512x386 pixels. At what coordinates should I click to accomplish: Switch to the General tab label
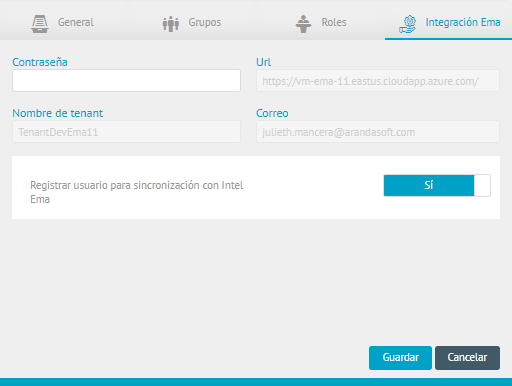pyautogui.click(x=76, y=22)
